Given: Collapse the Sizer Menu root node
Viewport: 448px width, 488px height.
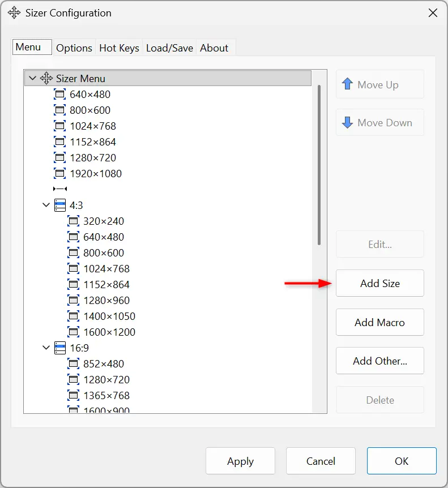Looking at the screenshot, I should (32, 78).
